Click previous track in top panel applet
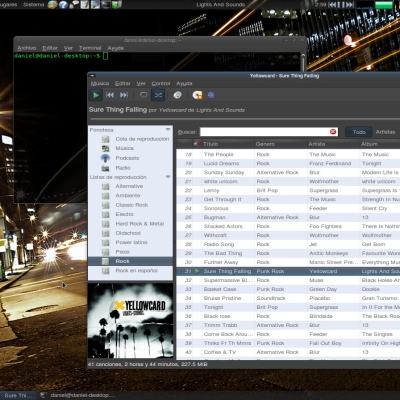This screenshot has width=400, height=400. tap(333, 5)
